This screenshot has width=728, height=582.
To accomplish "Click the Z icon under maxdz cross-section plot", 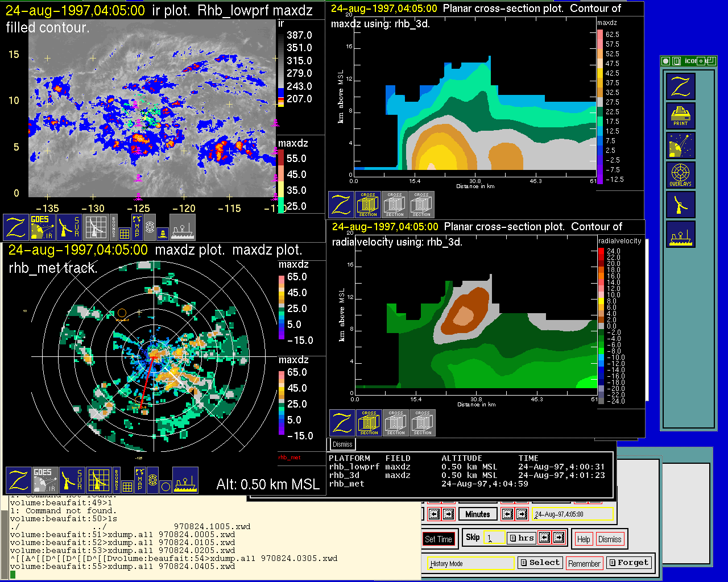I will pyautogui.click(x=341, y=205).
